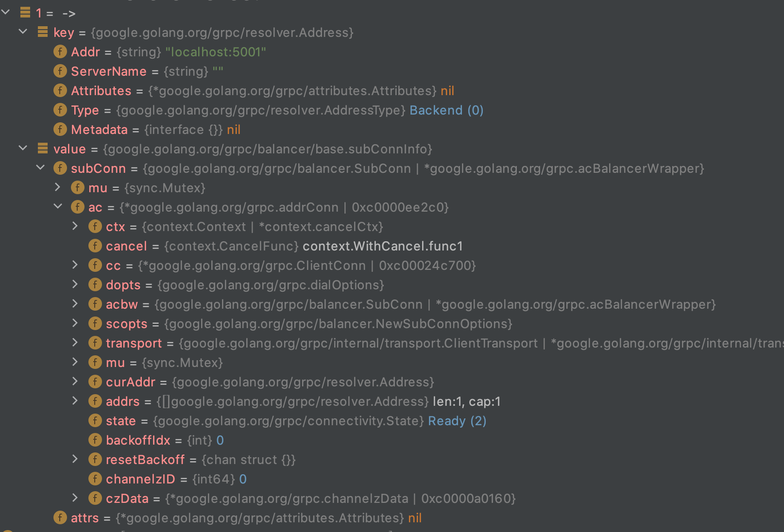
Task: Click the struct icon next to value
Action: pos(43,149)
